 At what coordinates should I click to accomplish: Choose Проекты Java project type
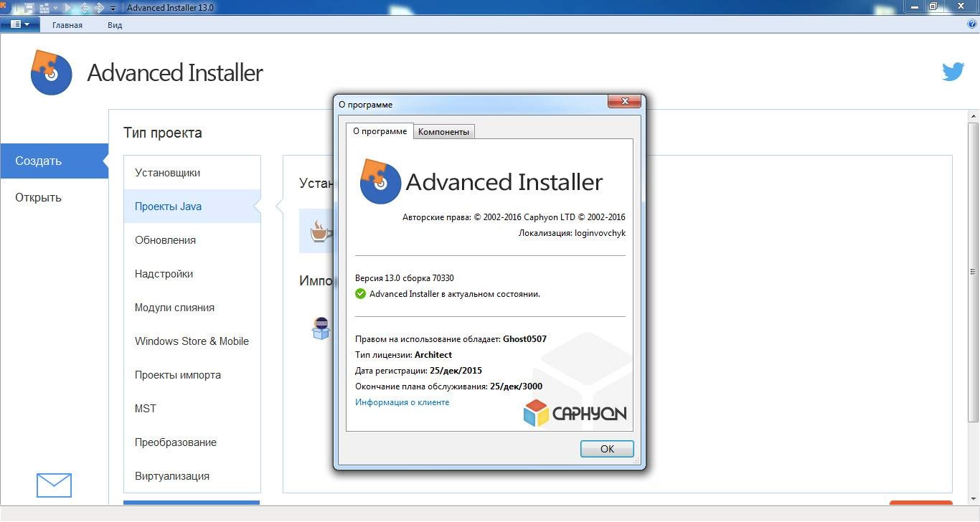[192, 207]
